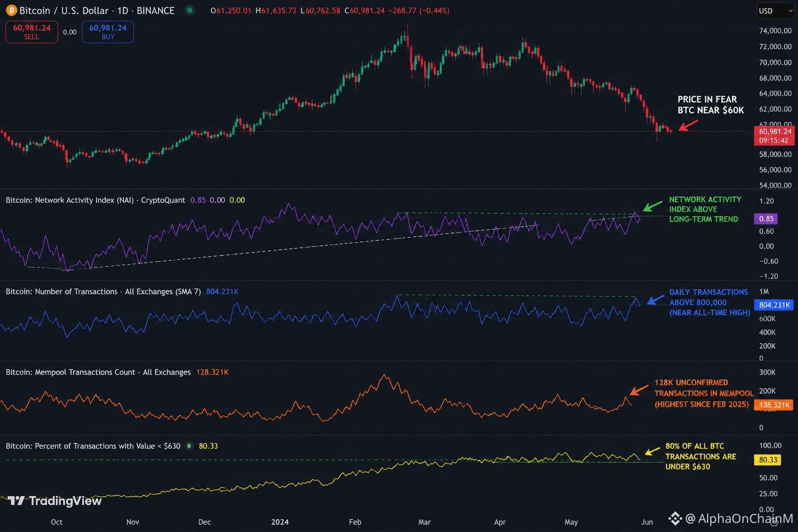Click the 1.20 label on NAI scale

766,201
